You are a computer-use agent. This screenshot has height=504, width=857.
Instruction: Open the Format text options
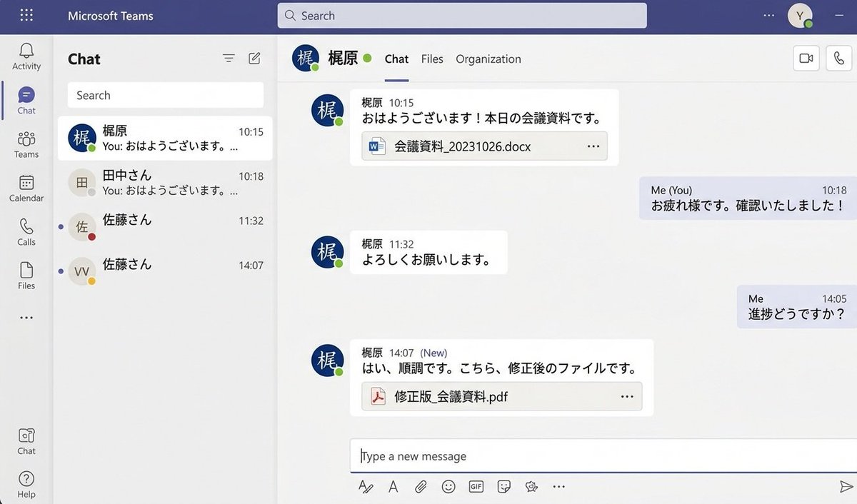pyautogui.click(x=366, y=487)
